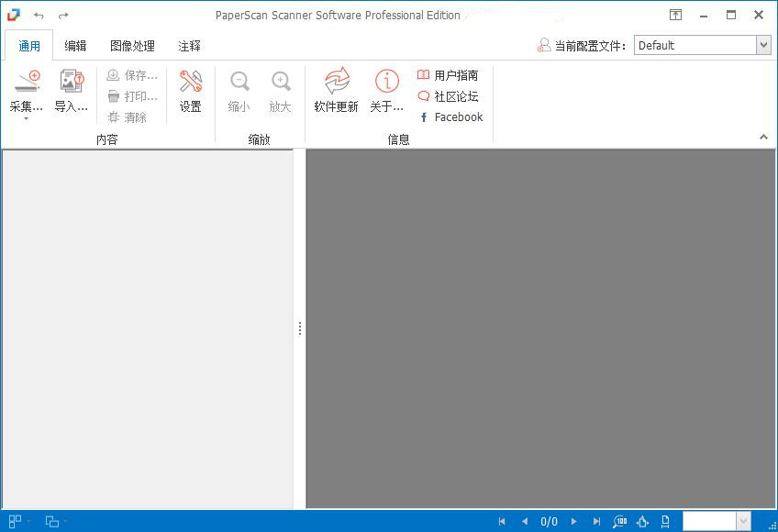Image resolution: width=778 pixels, height=532 pixels.
Task: Click the zoom 100% icon in status bar
Action: [x=621, y=521]
